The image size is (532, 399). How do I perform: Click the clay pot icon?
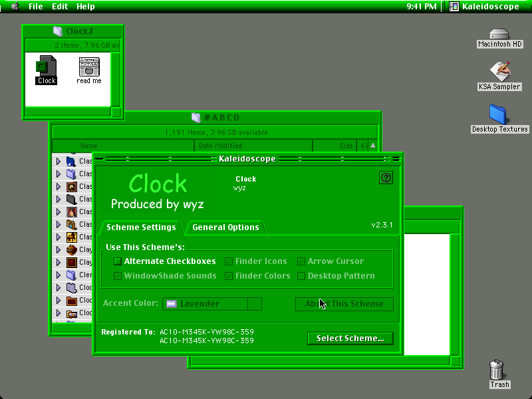click(71, 250)
